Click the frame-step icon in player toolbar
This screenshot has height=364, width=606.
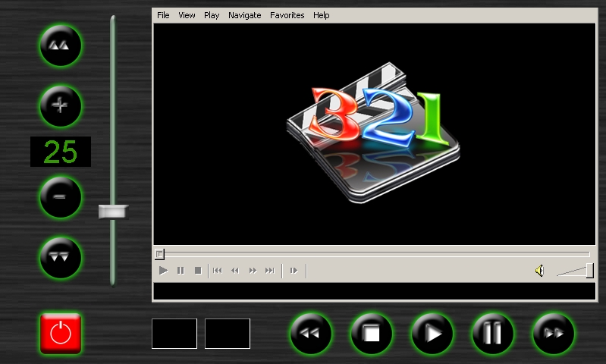point(294,271)
